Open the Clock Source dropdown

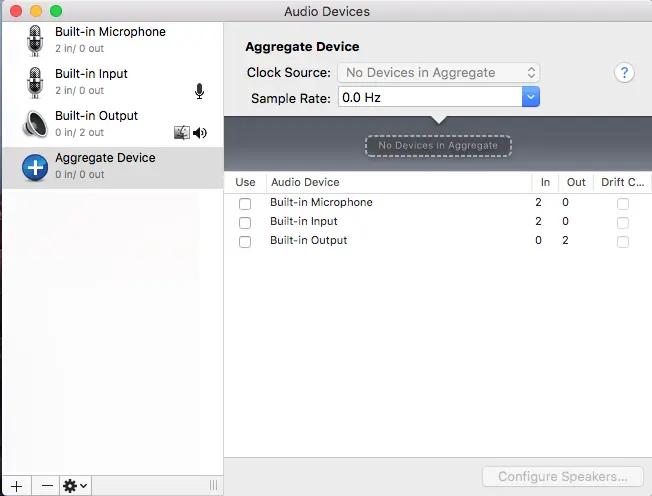tap(438, 73)
